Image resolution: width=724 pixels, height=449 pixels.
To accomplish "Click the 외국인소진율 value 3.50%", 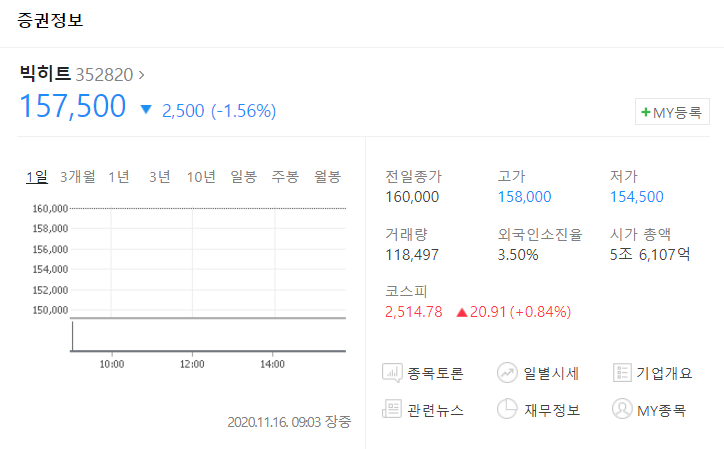I will [x=518, y=255].
